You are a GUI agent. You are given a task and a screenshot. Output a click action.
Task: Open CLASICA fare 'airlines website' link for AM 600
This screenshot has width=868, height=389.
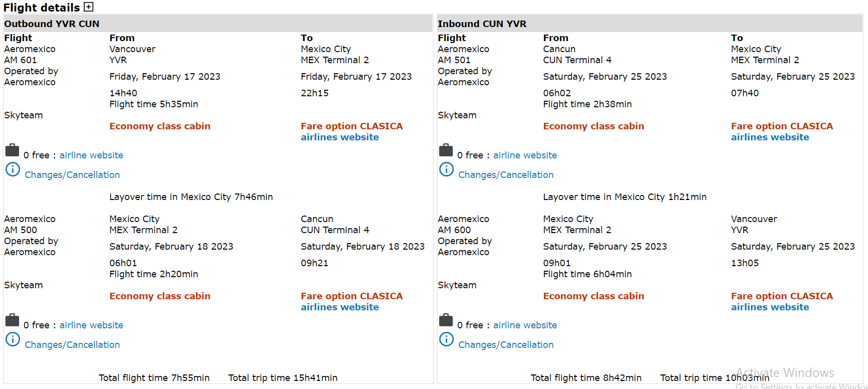tap(770, 307)
